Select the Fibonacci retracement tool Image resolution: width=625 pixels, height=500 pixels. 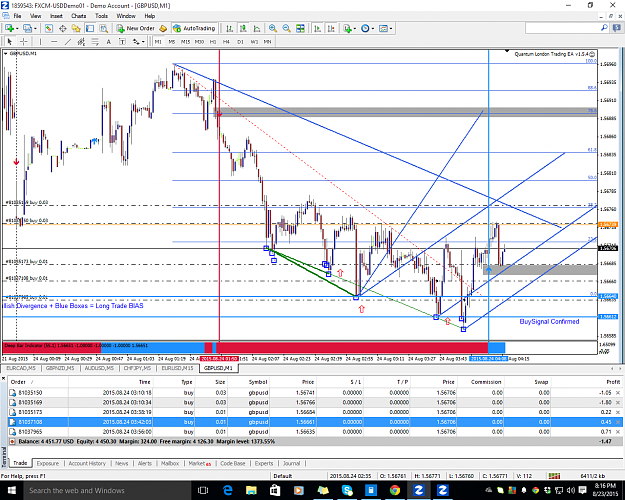click(x=95, y=41)
